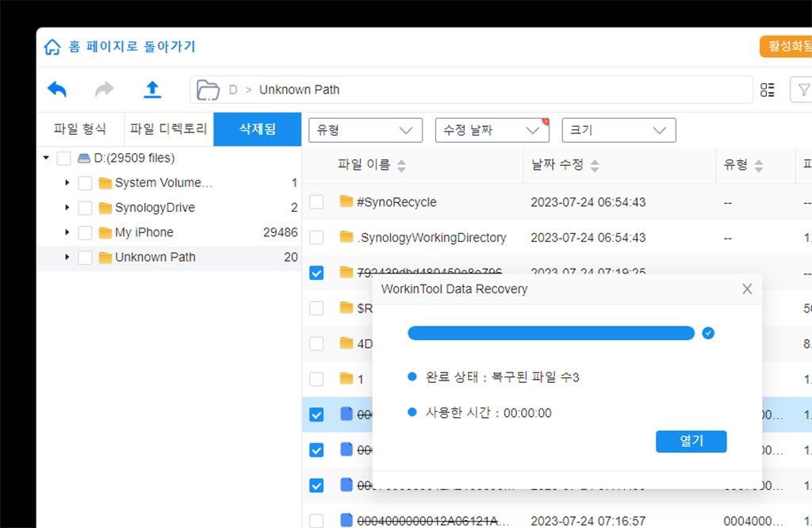Click the home page house icon
This screenshot has height=528, width=812.
pos(52,47)
